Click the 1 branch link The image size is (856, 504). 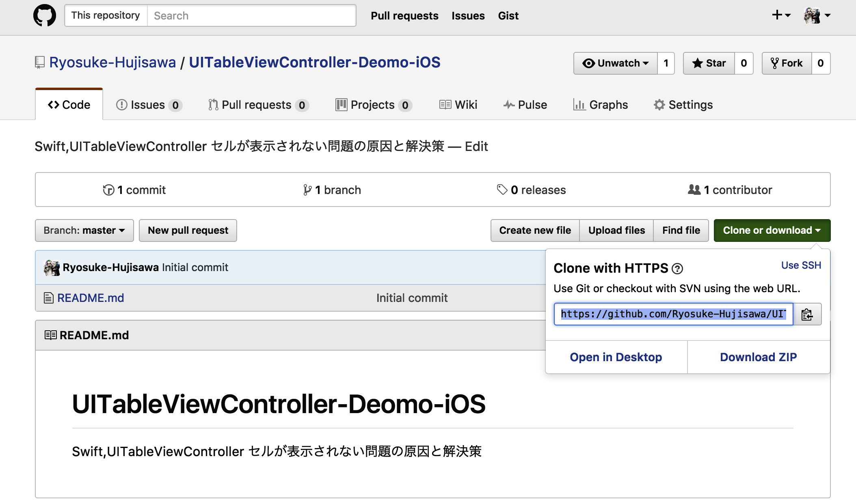pyautogui.click(x=332, y=190)
